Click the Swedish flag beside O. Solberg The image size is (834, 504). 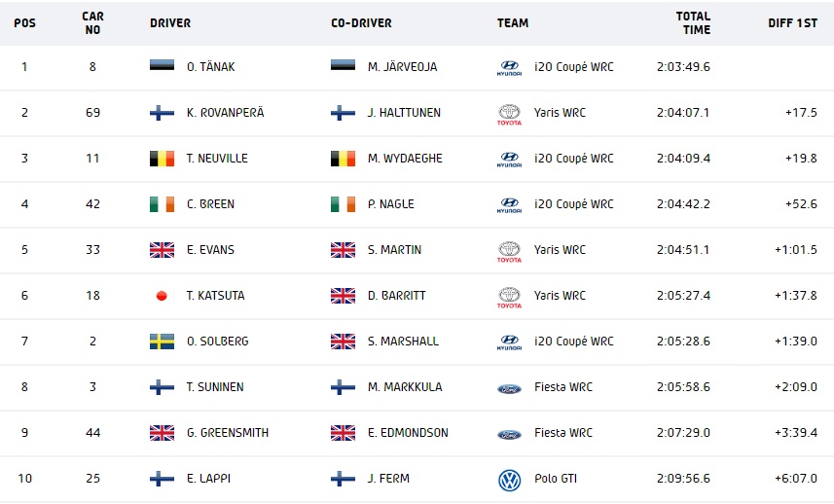[162, 342]
